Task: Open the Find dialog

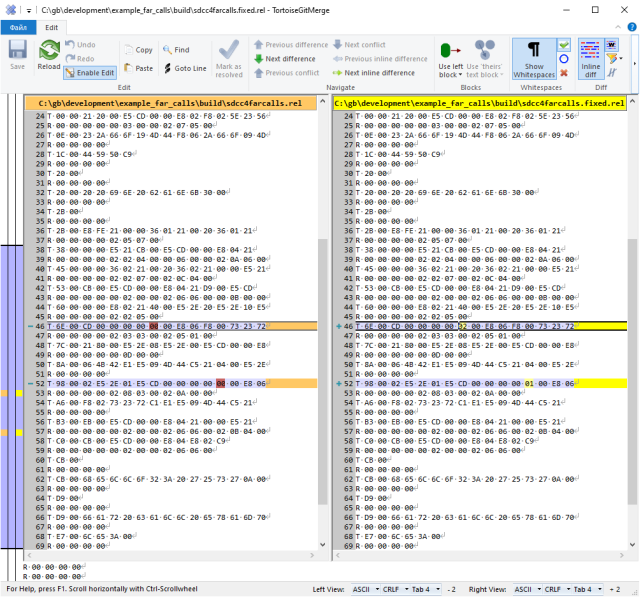Action: click(x=176, y=49)
